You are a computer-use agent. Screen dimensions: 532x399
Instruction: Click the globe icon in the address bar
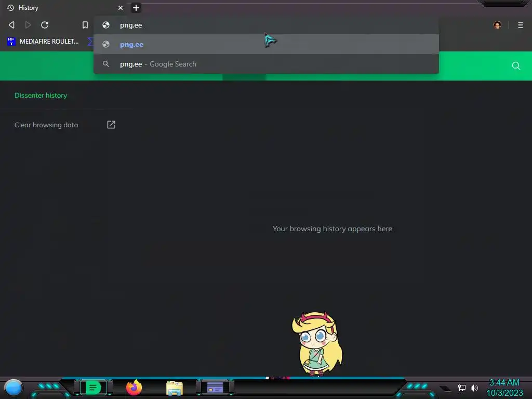pyautogui.click(x=106, y=25)
